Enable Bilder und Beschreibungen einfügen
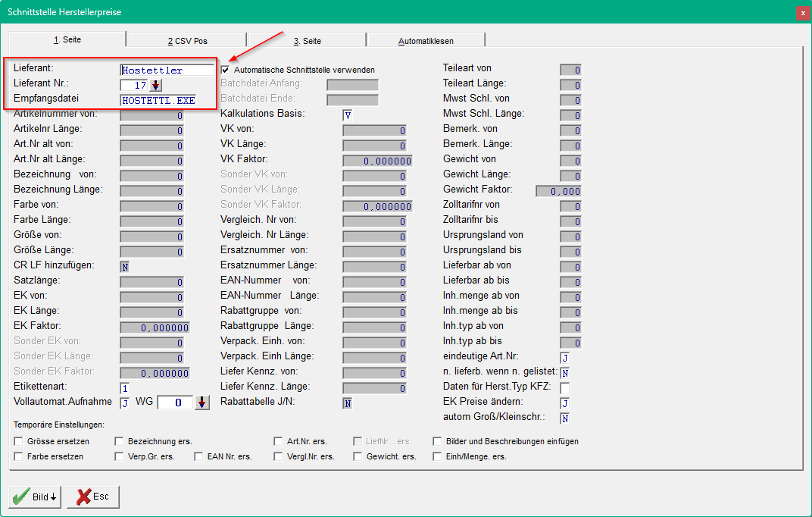 click(437, 441)
